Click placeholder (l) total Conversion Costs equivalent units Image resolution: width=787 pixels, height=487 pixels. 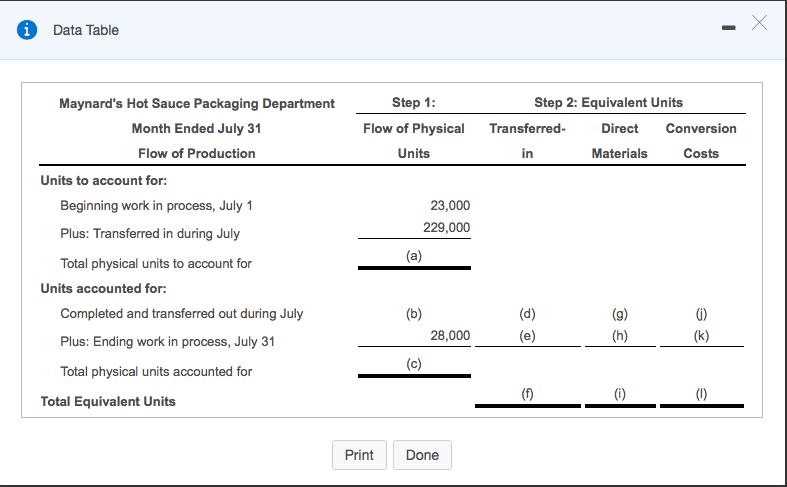[701, 394]
